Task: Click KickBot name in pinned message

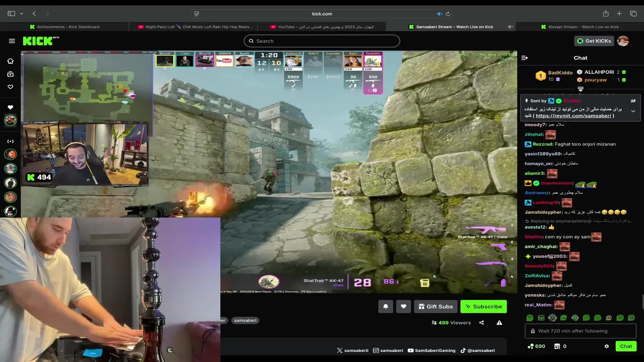Action: tap(572, 101)
